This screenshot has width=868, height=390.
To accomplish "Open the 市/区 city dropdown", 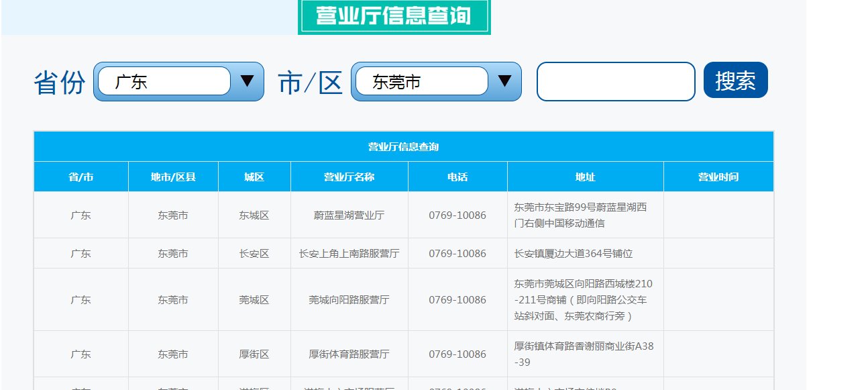I will pyautogui.click(x=421, y=81).
